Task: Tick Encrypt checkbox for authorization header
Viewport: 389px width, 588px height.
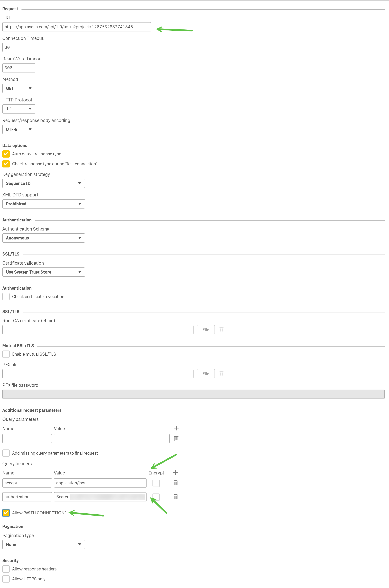Action: [x=156, y=497]
